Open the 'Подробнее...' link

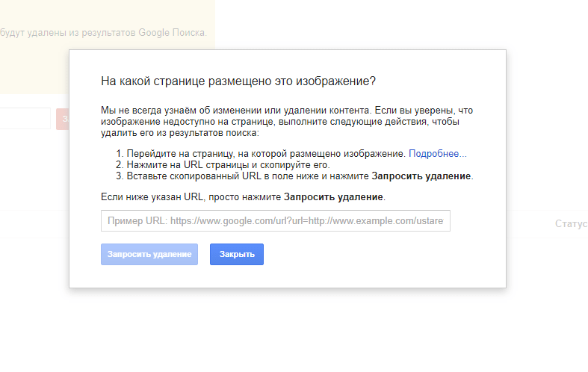[438, 153]
